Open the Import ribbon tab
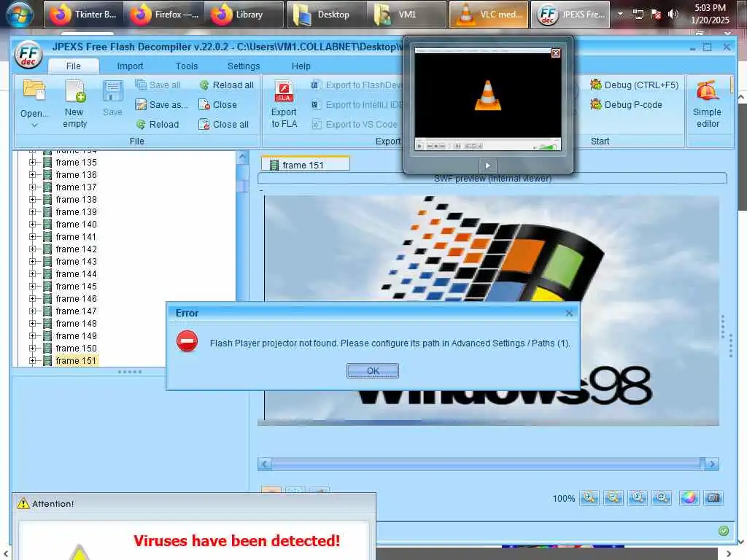 tap(130, 66)
